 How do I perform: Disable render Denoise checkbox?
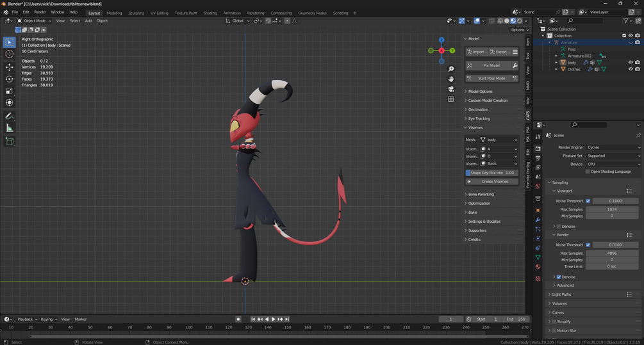pos(559,277)
